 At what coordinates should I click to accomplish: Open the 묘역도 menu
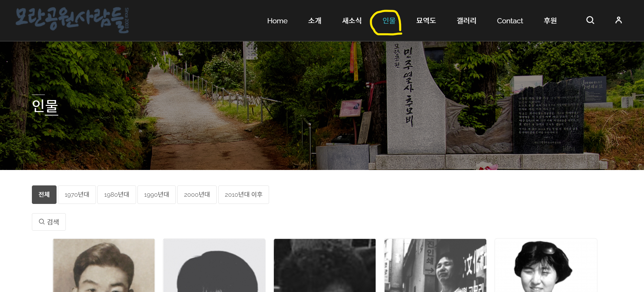426,21
